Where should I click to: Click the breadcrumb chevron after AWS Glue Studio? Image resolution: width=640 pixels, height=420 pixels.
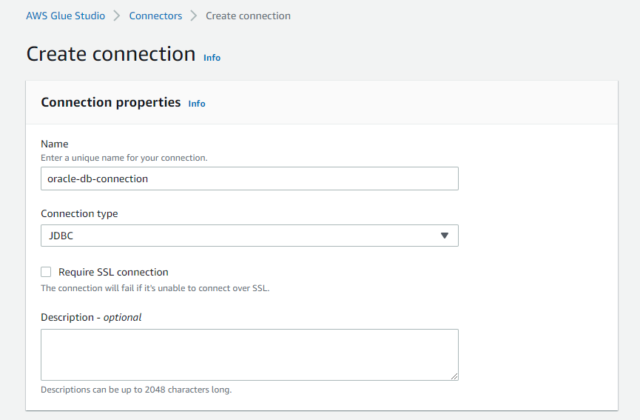coord(117,16)
